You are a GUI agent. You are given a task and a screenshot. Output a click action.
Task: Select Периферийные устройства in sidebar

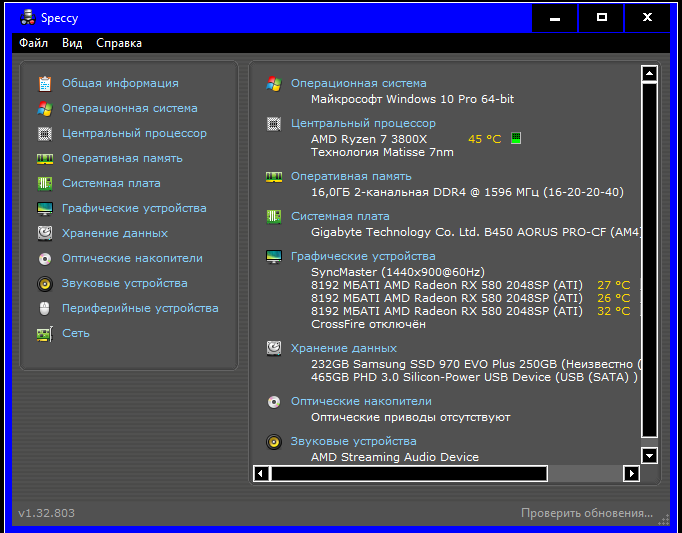pos(140,308)
